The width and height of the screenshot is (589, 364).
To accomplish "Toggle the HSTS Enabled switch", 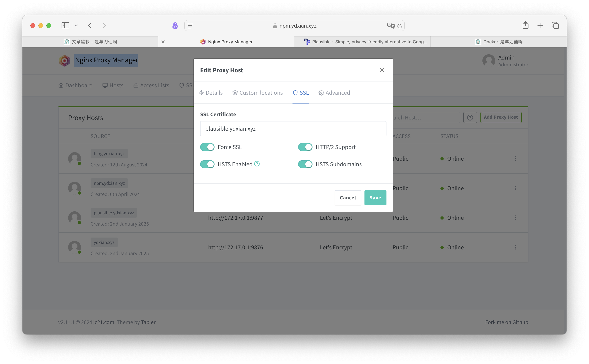I will [x=207, y=164].
